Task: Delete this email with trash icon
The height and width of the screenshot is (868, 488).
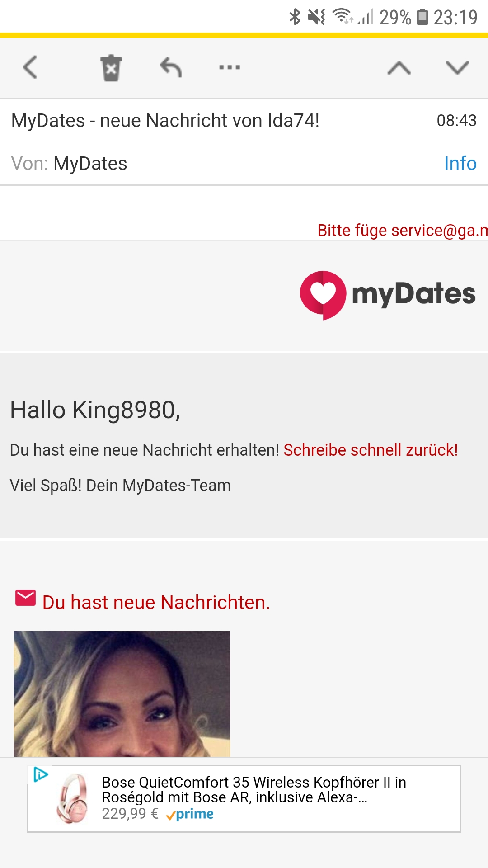Action: pos(111,68)
